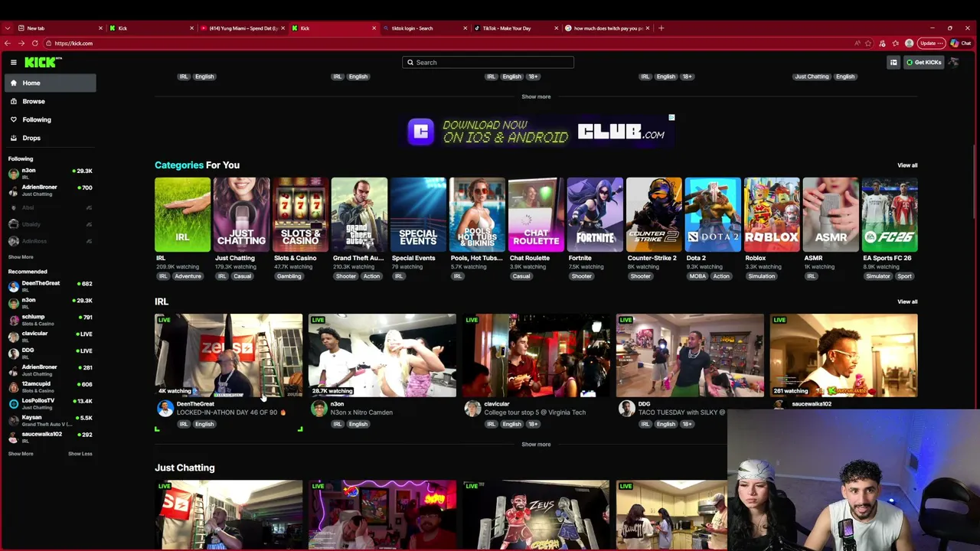This screenshot has width=980, height=551.
Task: Click the Gambling tag under Slots & Casino
Action: (289, 276)
